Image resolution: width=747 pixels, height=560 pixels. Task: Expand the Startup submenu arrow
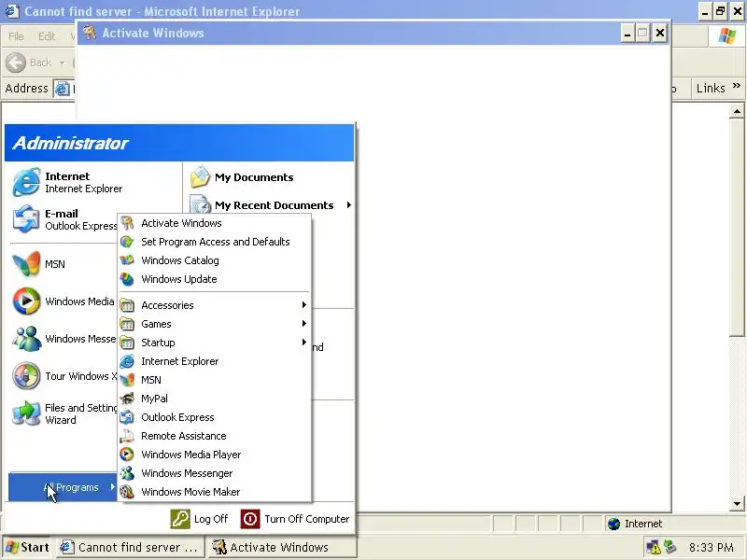304,343
